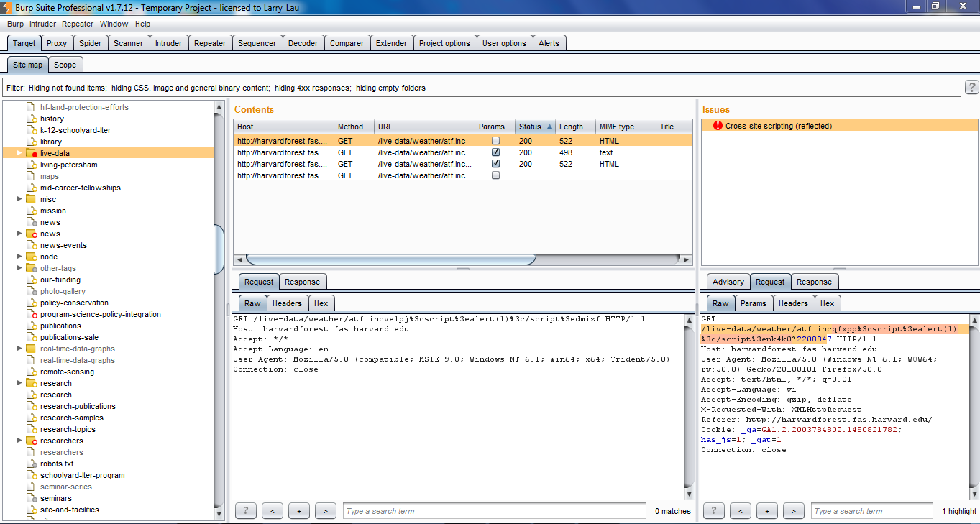Click the library page icon
The image size is (980, 524).
[31, 142]
